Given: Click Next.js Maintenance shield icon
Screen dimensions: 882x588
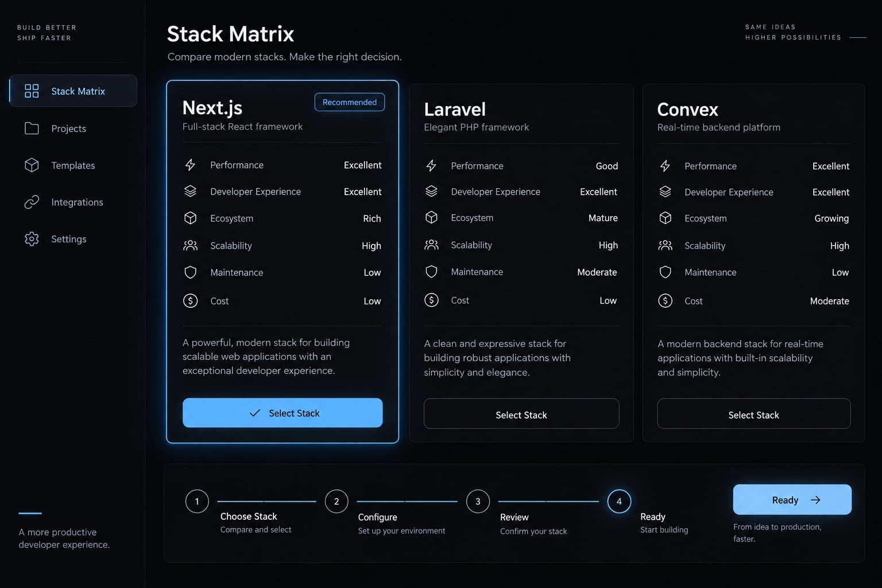Looking at the screenshot, I should pyautogui.click(x=190, y=272).
